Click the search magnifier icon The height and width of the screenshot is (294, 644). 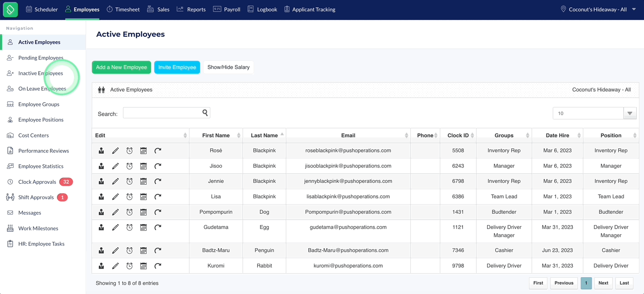pos(205,113)
